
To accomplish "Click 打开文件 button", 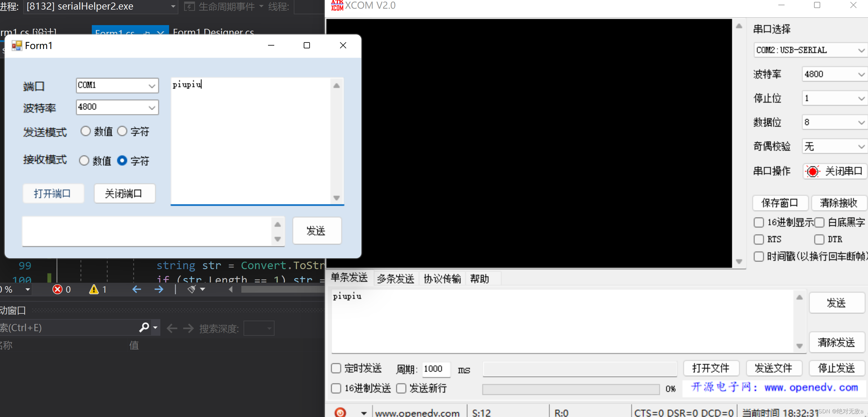I will click(711, 368).
